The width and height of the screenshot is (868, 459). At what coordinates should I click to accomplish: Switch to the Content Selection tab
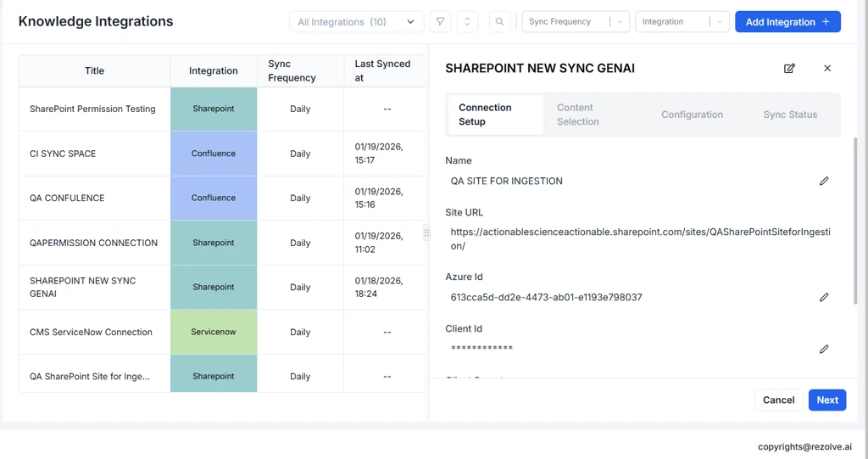coord(578,115)
